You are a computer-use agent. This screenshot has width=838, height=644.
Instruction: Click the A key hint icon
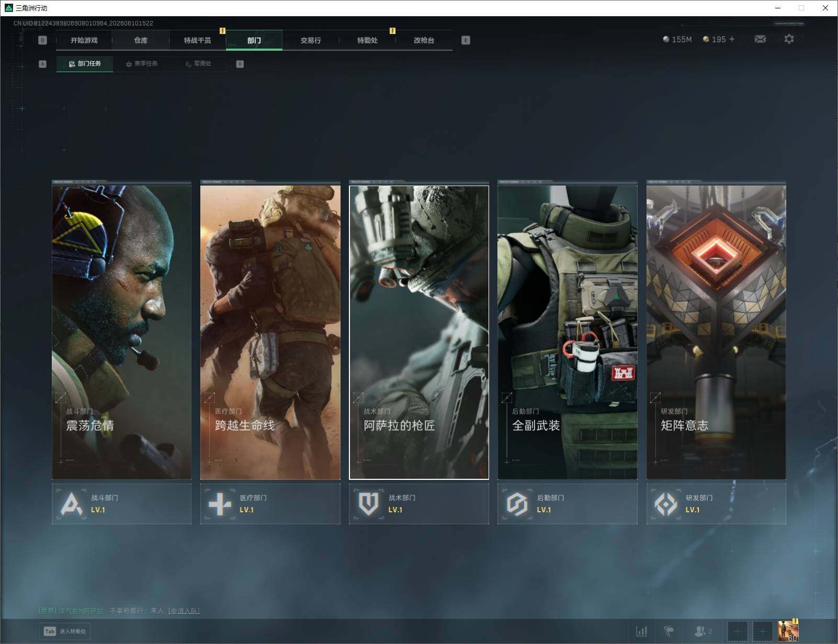43,64
